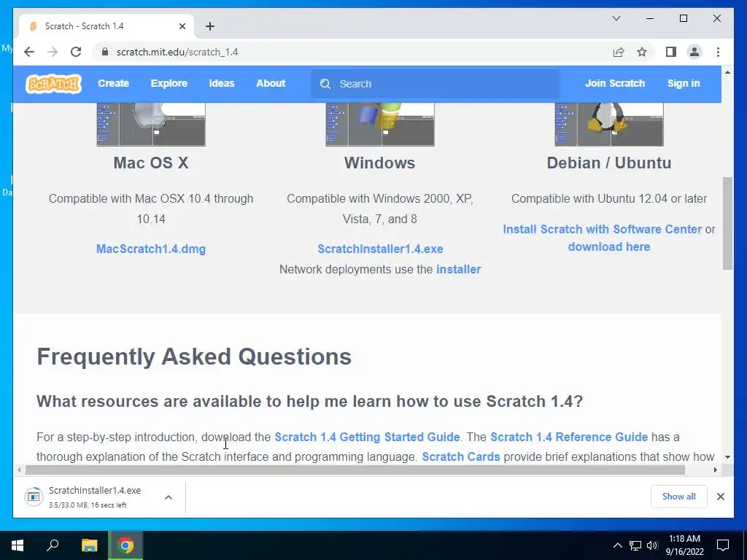This screenshot has width=747, height=560.
Task: Click the volume speaker icon in the tray
Action: coord(652,545)
